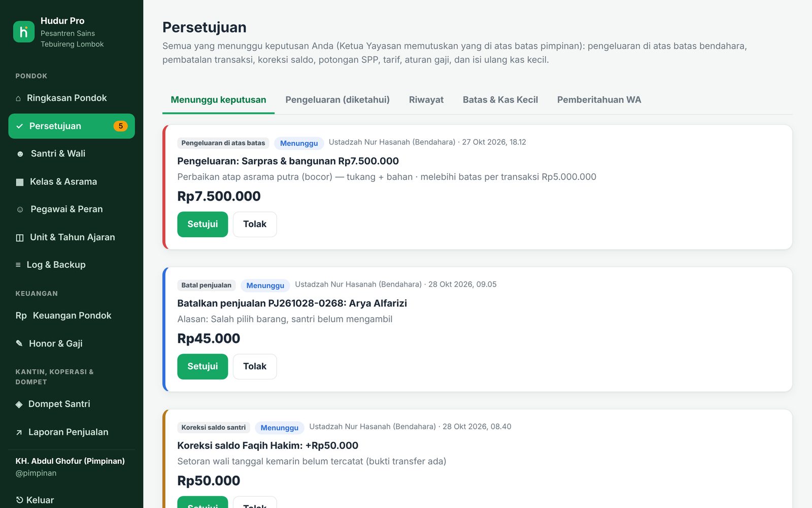Viewport: 812px width, 508px height.
Task: Open the Riwayat tab
Action: tap(426, 100)
